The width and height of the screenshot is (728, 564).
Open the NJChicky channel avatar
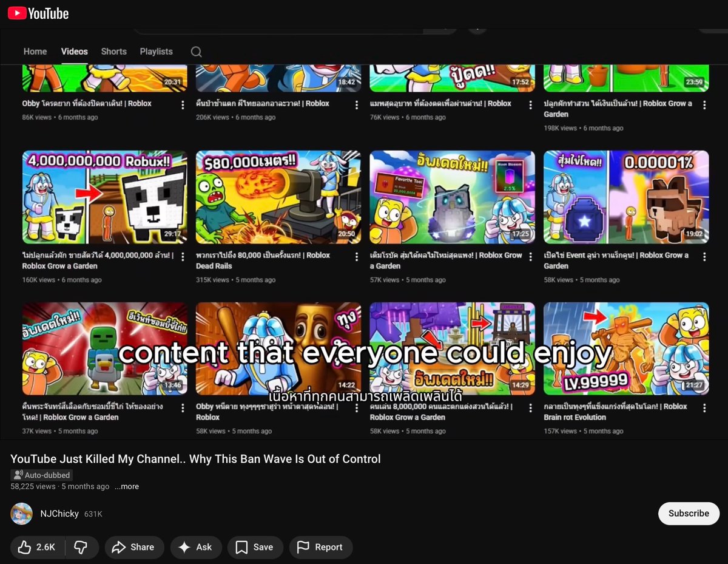point(22,514)
